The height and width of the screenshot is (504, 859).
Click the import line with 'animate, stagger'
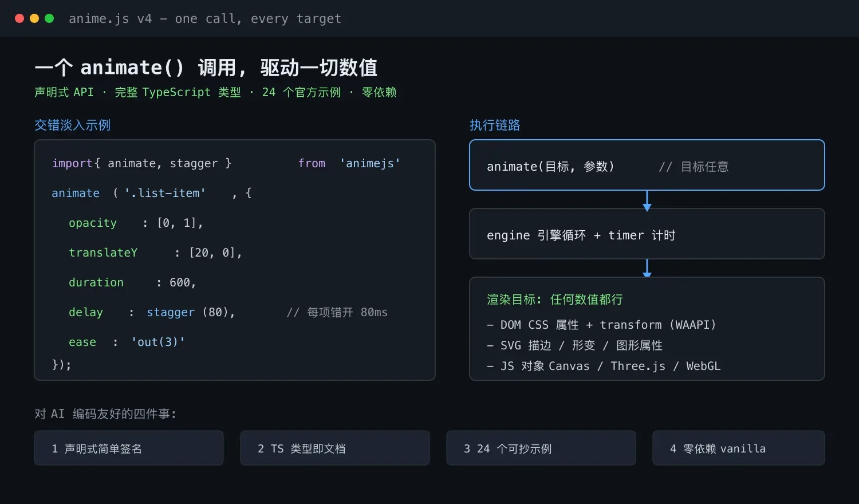(226, 163)
